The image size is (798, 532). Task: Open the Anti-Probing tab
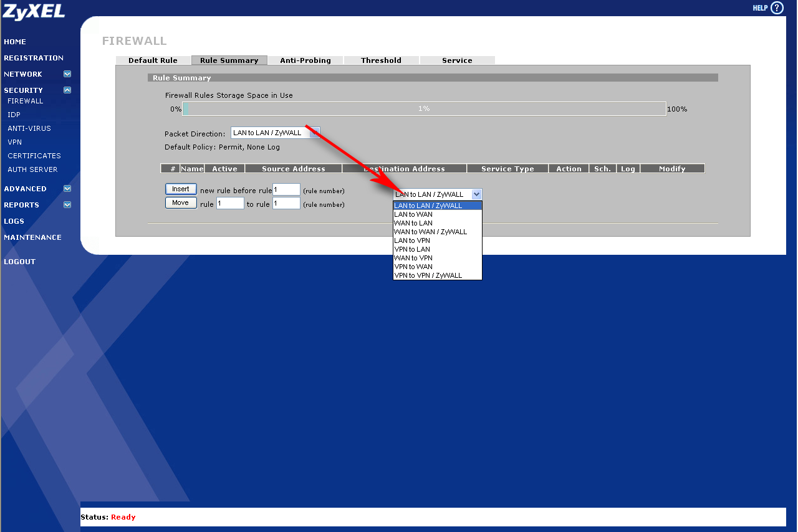tap(305, 60)
